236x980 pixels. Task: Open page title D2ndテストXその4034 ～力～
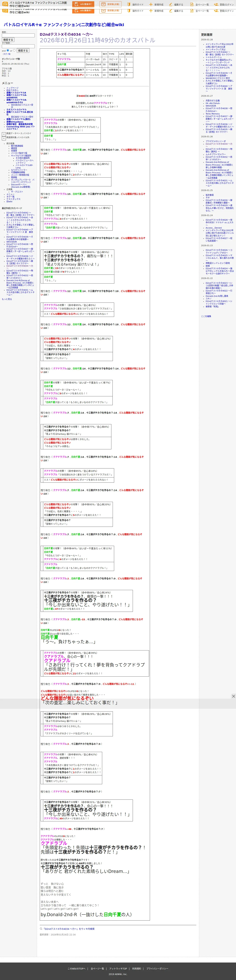coord(66,34)
